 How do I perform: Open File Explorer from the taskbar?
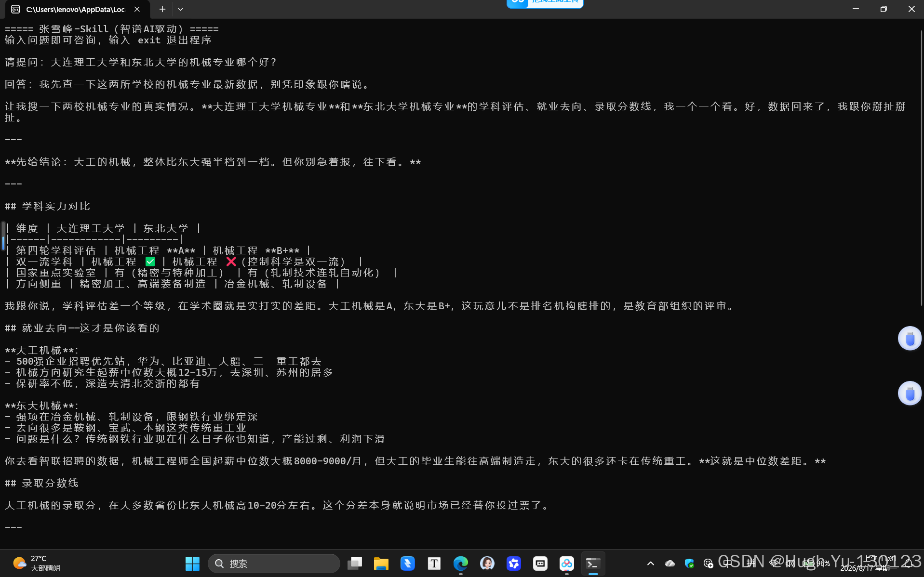(x=381, y=564)
